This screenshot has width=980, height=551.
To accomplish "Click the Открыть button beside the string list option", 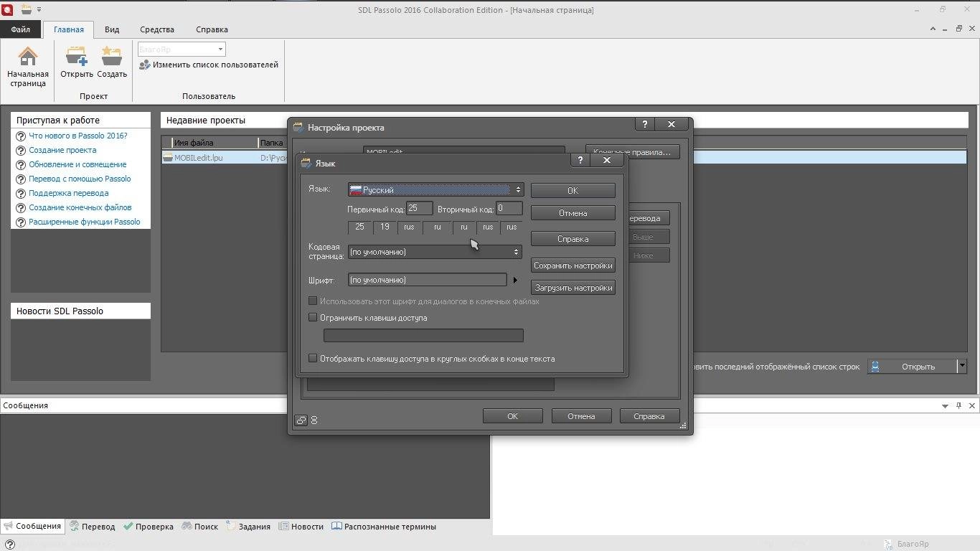I will point(911,367).
